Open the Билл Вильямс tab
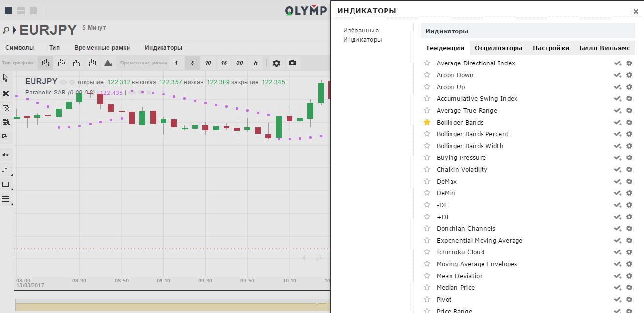 [605, 48]
